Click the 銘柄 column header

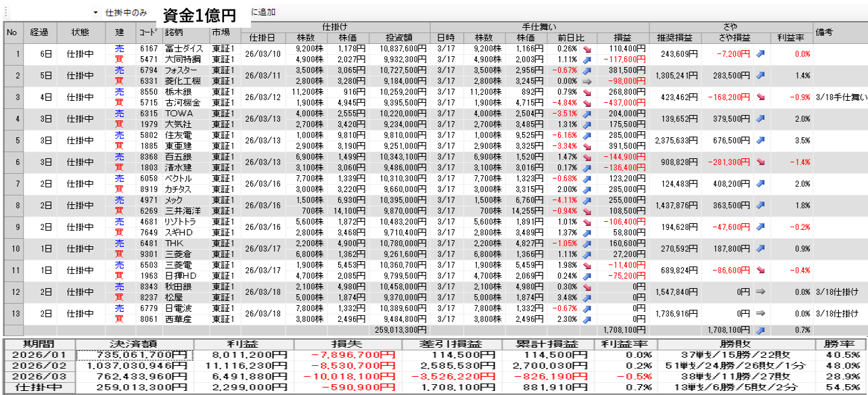point(175,32)
